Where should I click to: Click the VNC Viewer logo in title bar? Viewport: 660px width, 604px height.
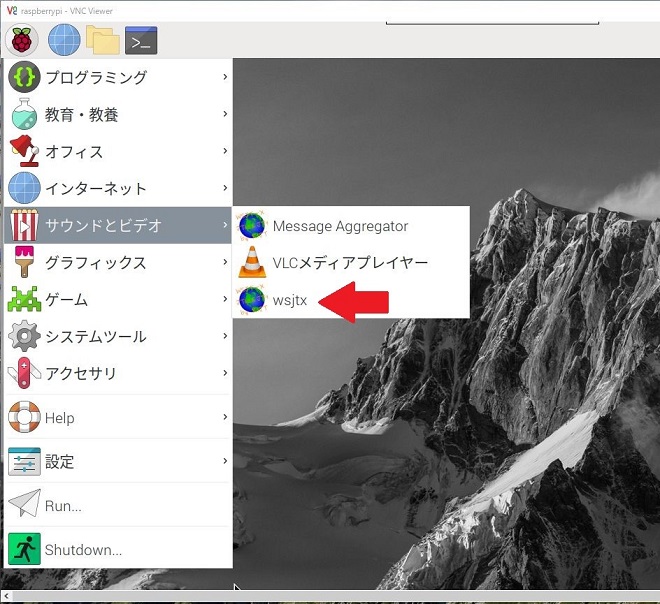(x=12, y=11)
